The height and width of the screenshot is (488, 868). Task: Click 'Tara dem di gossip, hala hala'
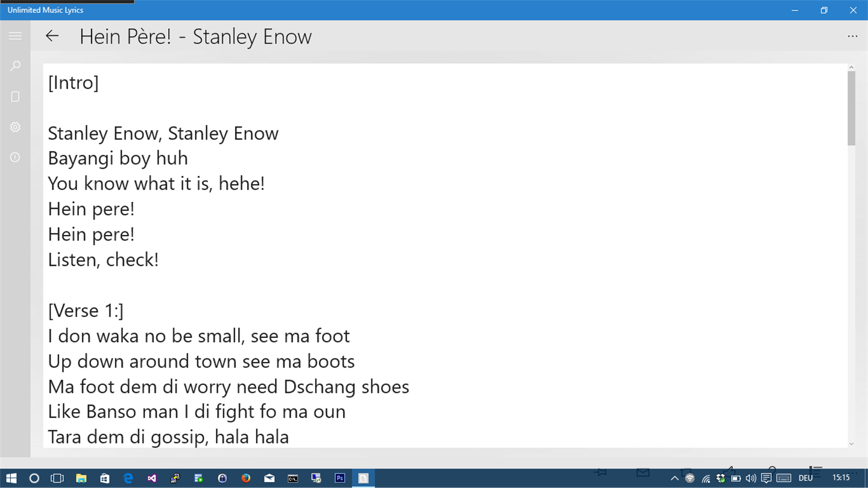click(x=169, y=437)
